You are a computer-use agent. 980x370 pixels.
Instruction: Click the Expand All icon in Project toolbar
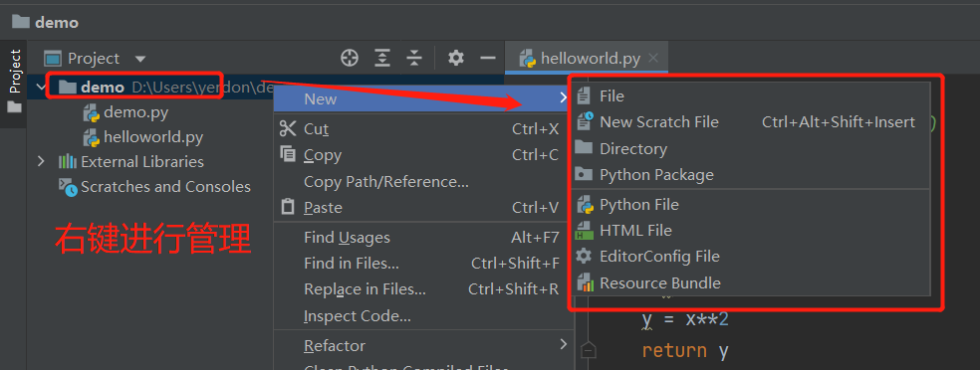pos(381,58)
